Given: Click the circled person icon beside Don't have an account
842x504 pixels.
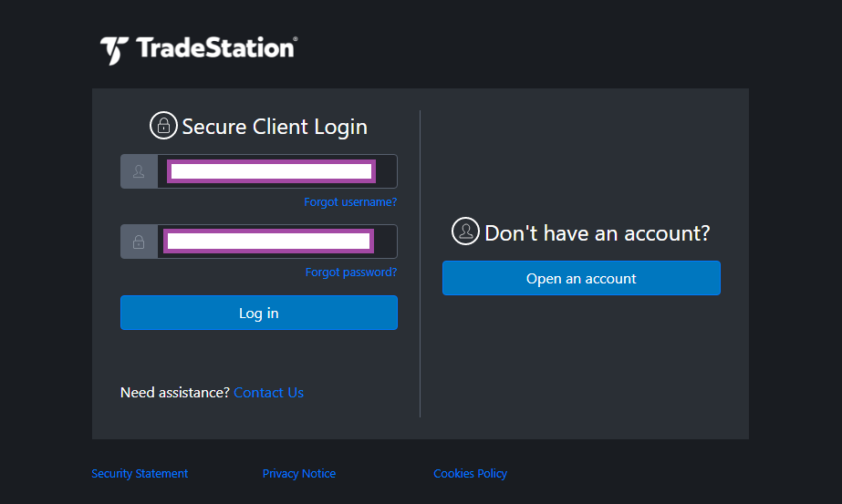Looking at the screenshot, I should coord(465,231).
